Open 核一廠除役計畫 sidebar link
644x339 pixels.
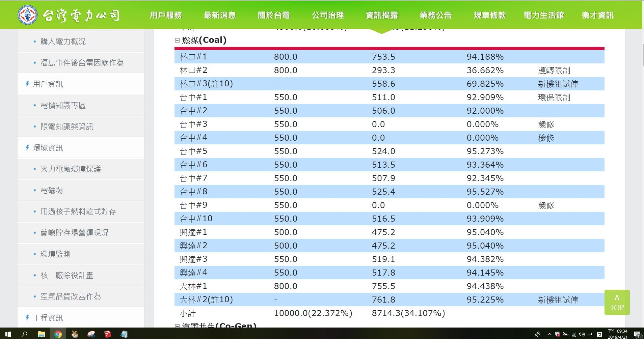click(67, 275)
